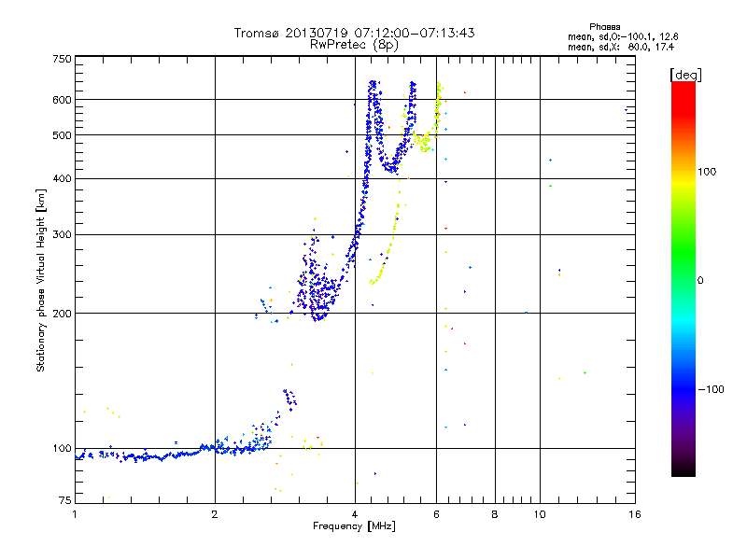
Task: Click x-axis tick label '16'
Action: (x=635, y=514)
